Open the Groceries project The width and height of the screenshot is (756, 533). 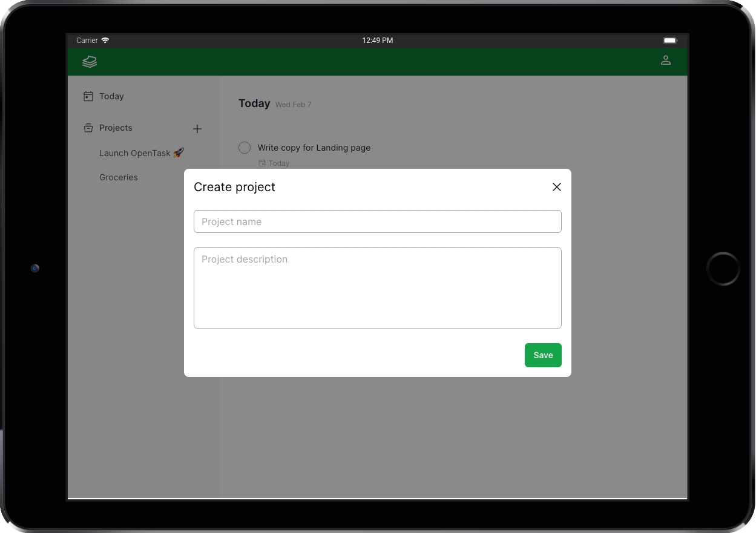[x=118, y=177]
